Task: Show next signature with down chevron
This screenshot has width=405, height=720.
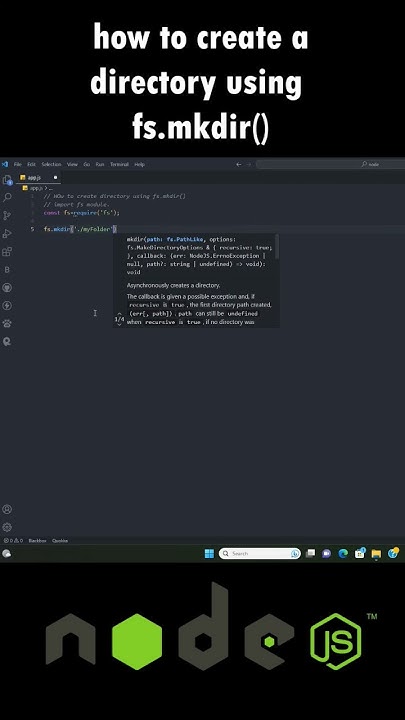Action: (x=119, y=325)
